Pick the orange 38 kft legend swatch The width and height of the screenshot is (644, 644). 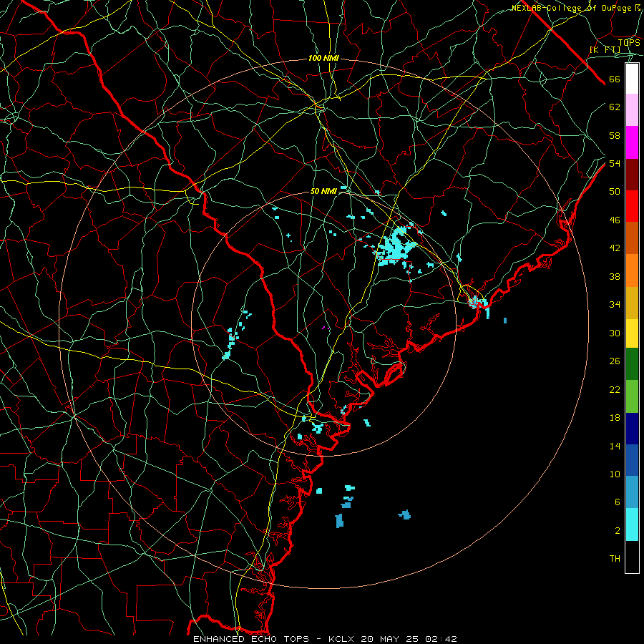click(x=632, y=270)
